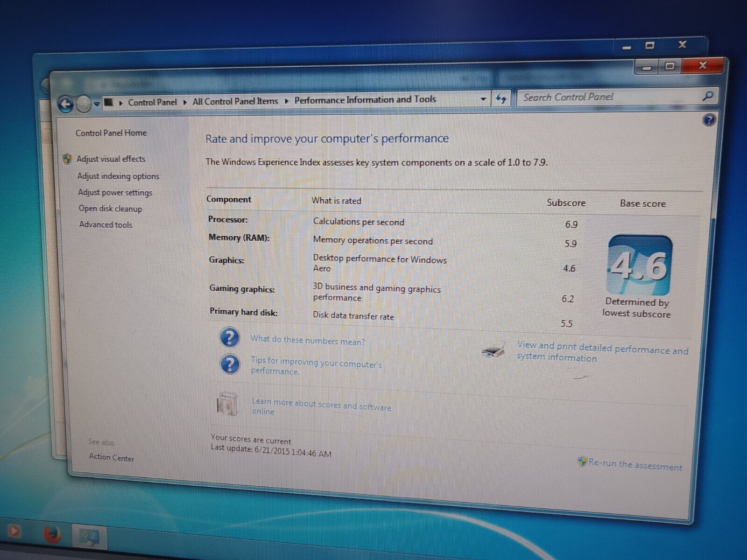The image size is (747, 560).
Task: Open the blue Help question mark icon
Action: tap(709, 120)
